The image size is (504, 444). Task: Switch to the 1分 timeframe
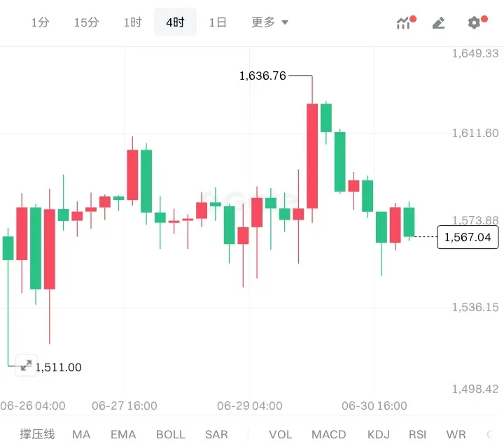pyautogui.click(x=40, y=22)
